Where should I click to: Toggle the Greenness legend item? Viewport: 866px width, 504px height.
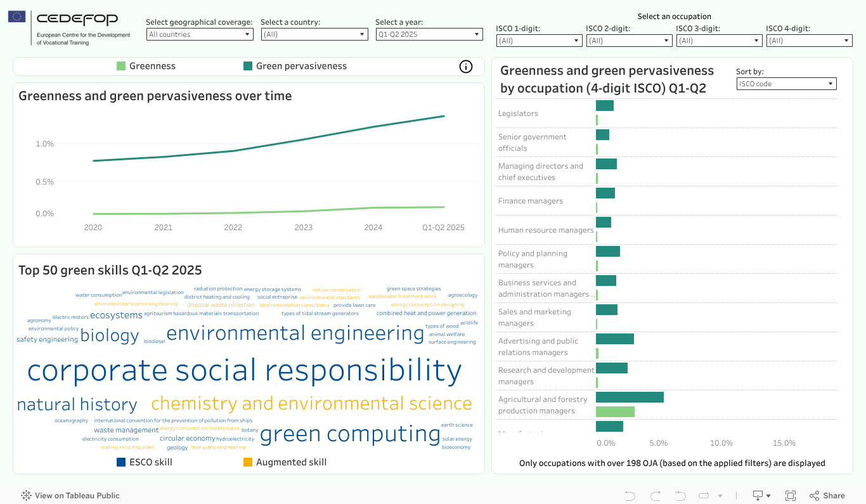[x=146, y=66]
